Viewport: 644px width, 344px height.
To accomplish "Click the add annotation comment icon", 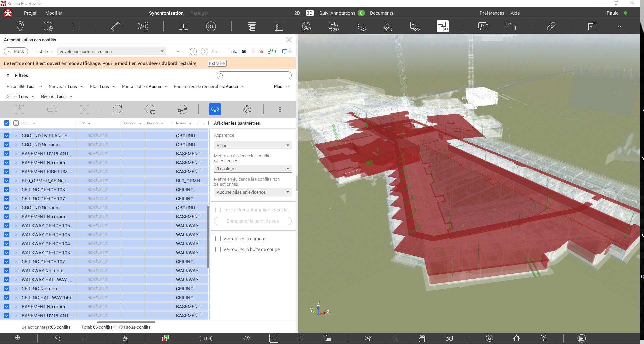I will tap(183, 26).
